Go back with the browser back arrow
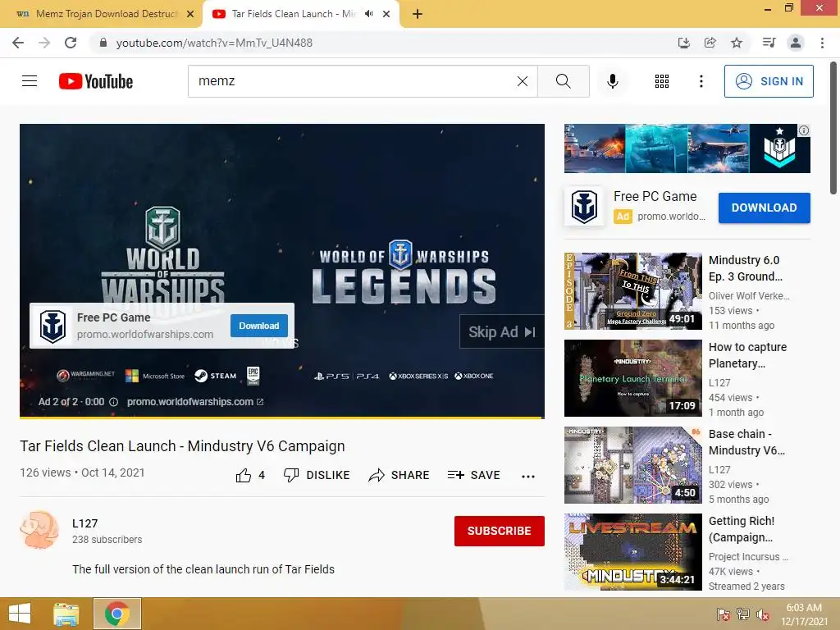 (x=18, y=43)
